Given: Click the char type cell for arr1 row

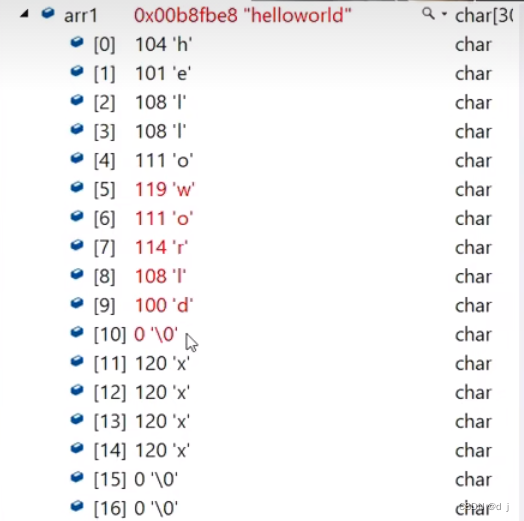Looking at the screenshot, I should [484, 16].
